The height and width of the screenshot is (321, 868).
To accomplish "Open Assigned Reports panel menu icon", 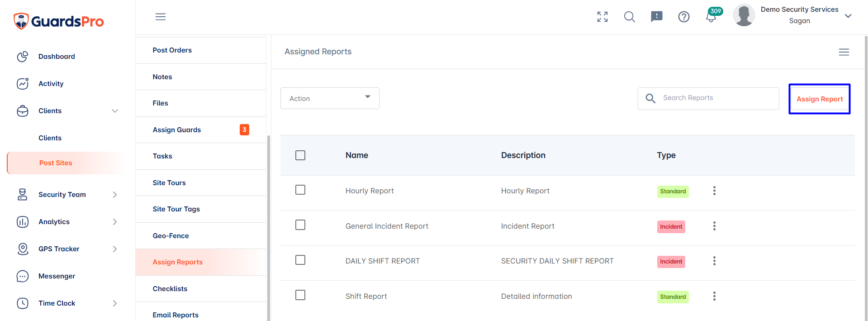I will point(844,52).
